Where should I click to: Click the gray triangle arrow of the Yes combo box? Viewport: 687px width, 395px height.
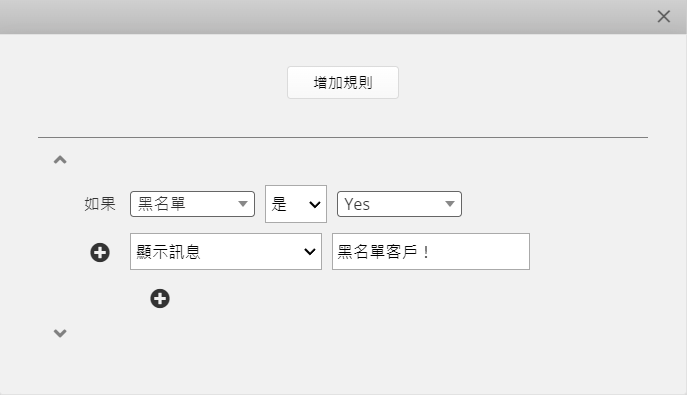[x=450, y=204]
